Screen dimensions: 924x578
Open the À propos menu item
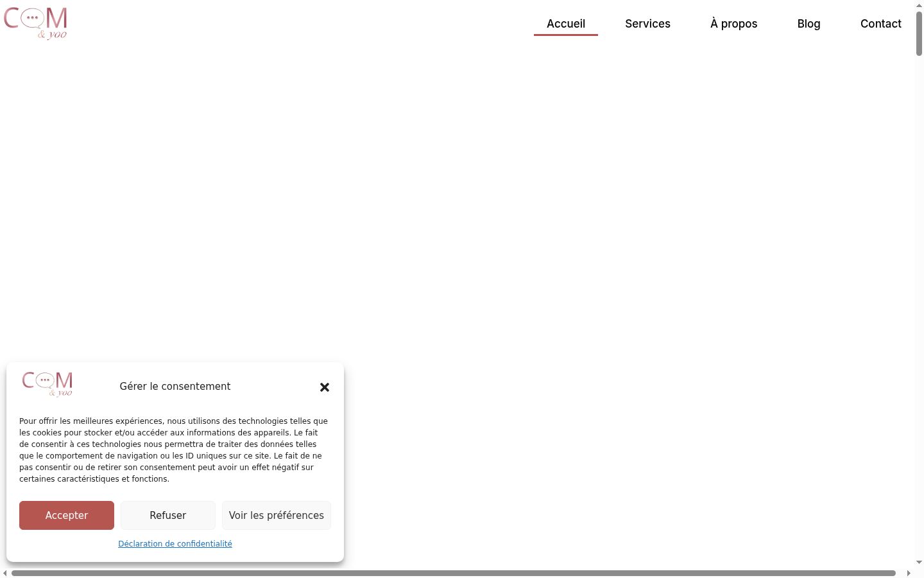click(x=733, y=24)
